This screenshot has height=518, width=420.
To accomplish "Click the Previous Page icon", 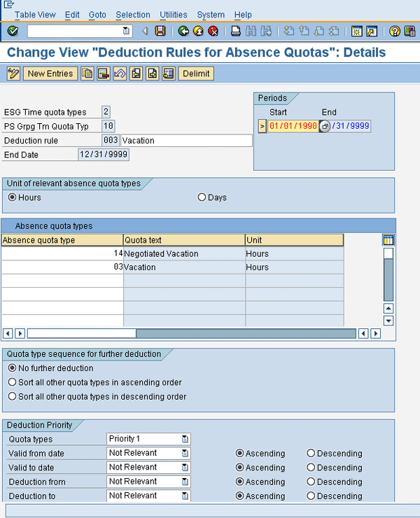I will [x=304, y=31].
